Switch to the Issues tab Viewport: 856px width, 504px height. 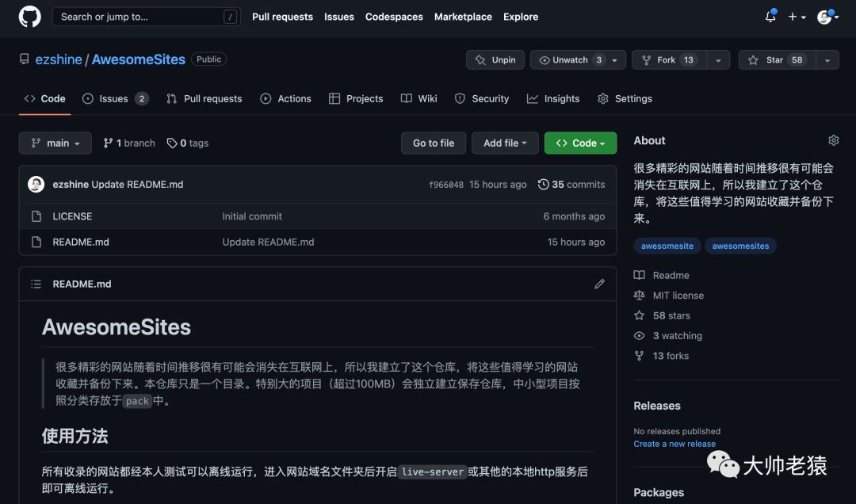[115, 99]
